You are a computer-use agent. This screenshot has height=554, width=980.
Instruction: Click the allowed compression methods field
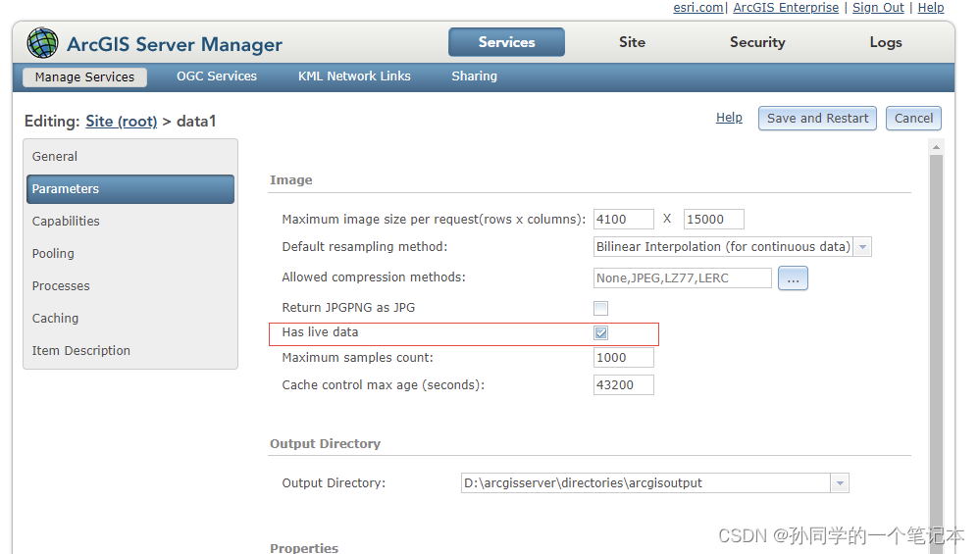[x=682, y=277]
